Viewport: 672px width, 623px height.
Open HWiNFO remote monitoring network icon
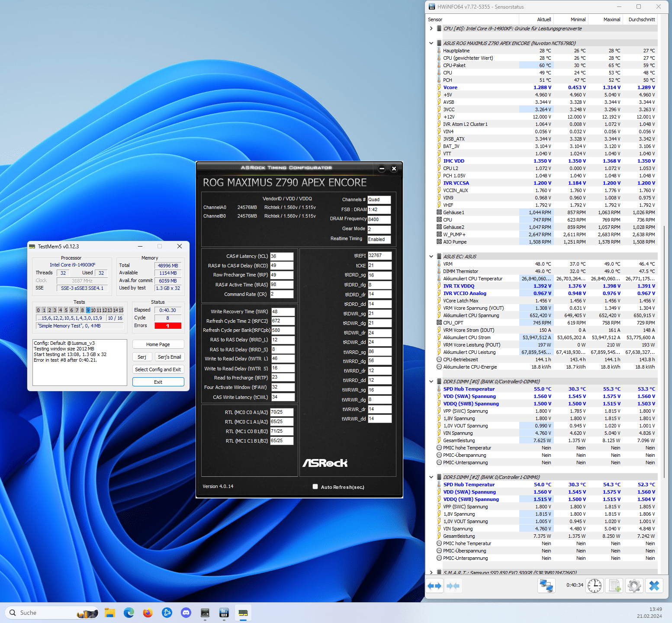coord(546,586)
